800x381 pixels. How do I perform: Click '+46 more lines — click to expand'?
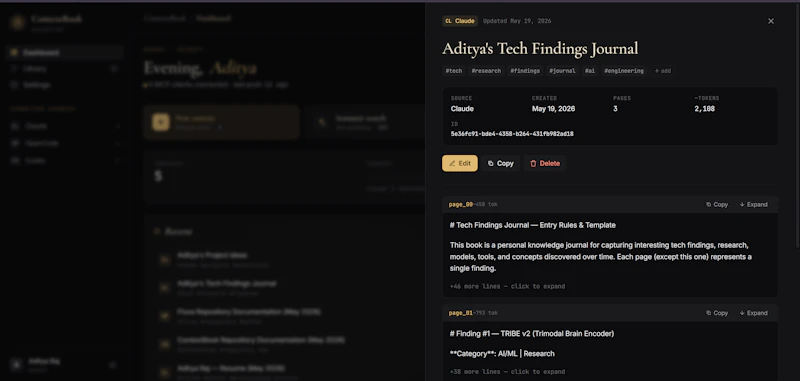coord(507,287)
